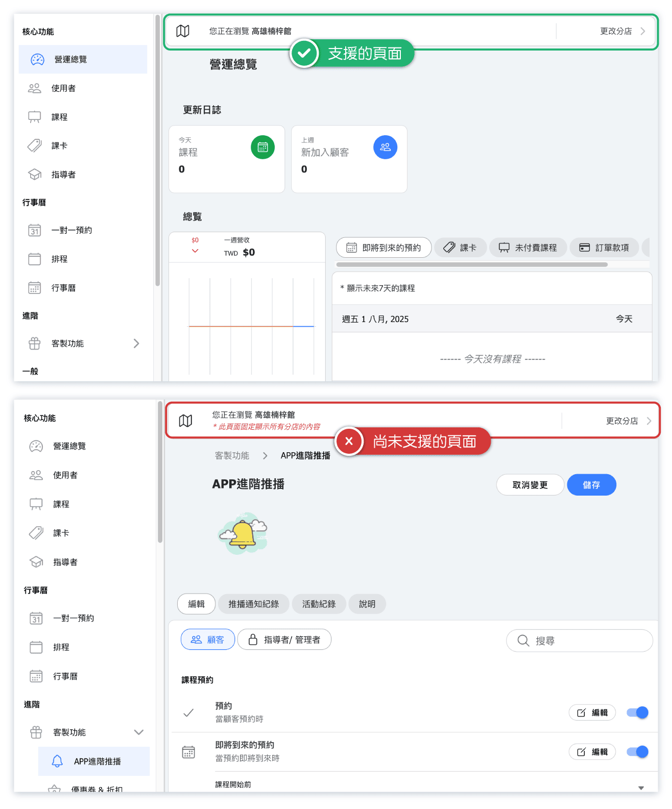The width and height of the screenshot is (672, 809).
Task: Select 指導者 in the top sidebar
Action: click(63, 175)
